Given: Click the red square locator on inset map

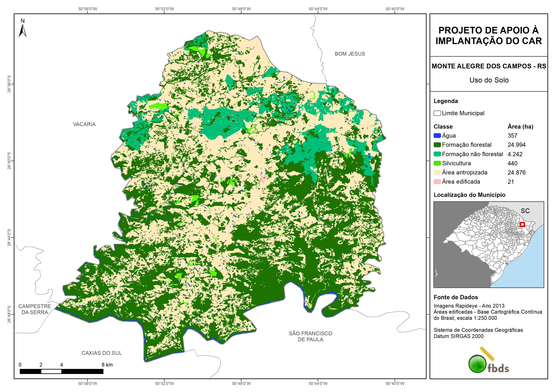Looking at the screenshot, I should [522, 224].
